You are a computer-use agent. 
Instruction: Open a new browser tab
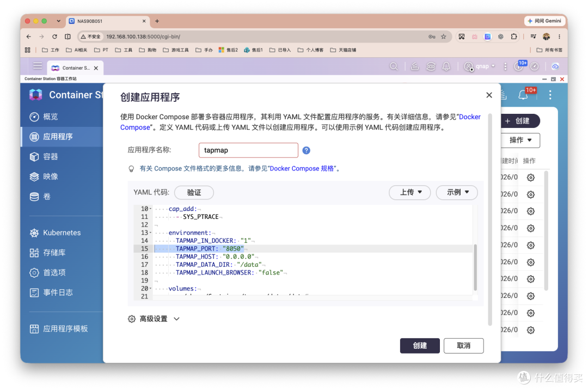157,21
